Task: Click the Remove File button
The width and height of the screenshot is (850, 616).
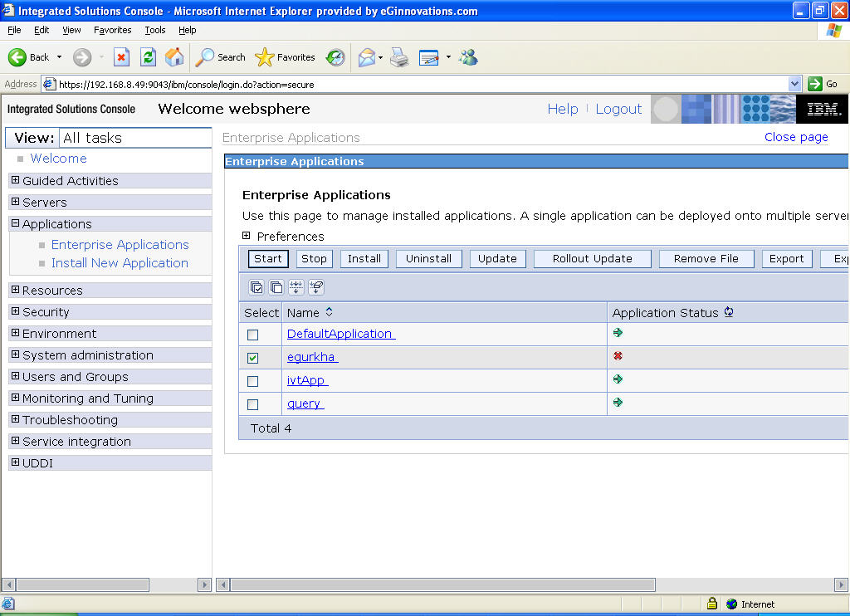Action: [706, 259]
